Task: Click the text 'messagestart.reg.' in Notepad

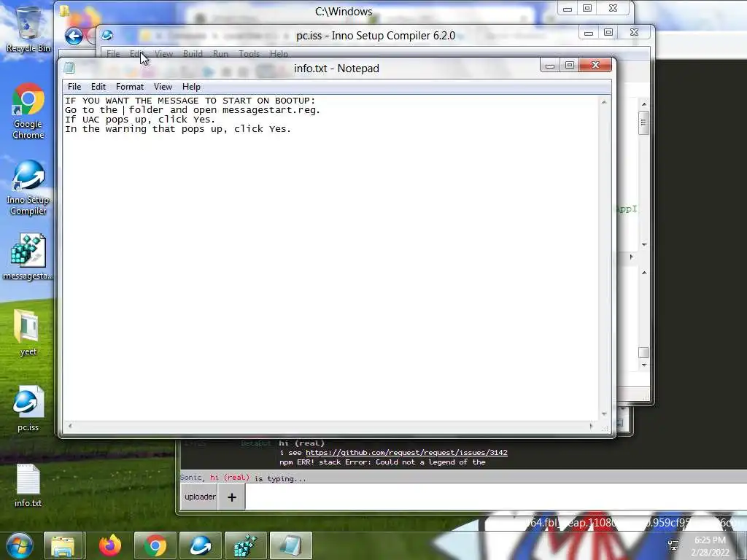Action: [271, 110]
